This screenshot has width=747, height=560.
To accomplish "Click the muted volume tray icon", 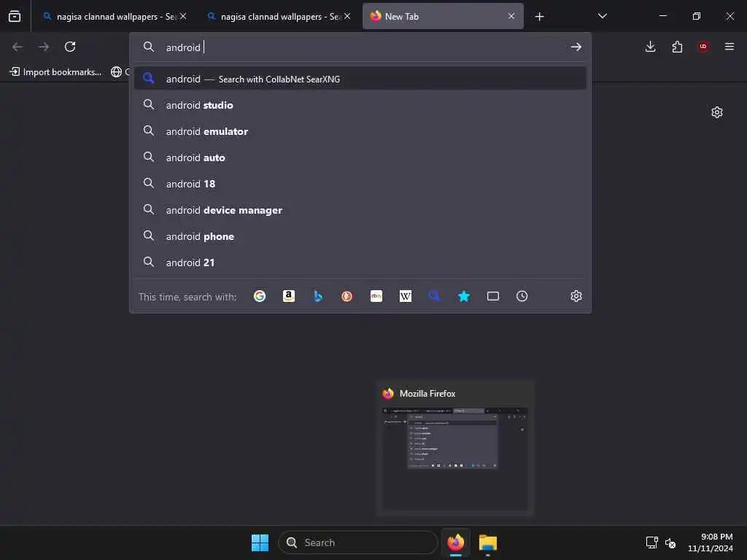I will [x=670, y=542].
